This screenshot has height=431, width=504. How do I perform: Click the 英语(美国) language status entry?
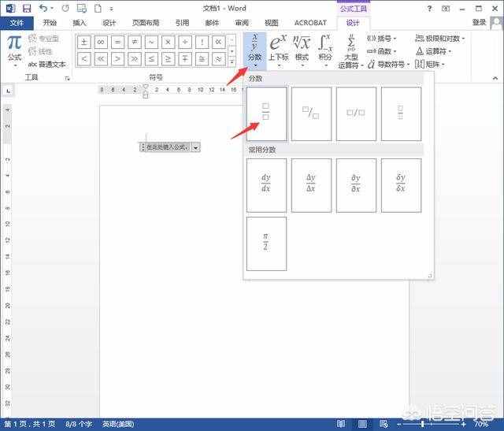pos(118,424)
